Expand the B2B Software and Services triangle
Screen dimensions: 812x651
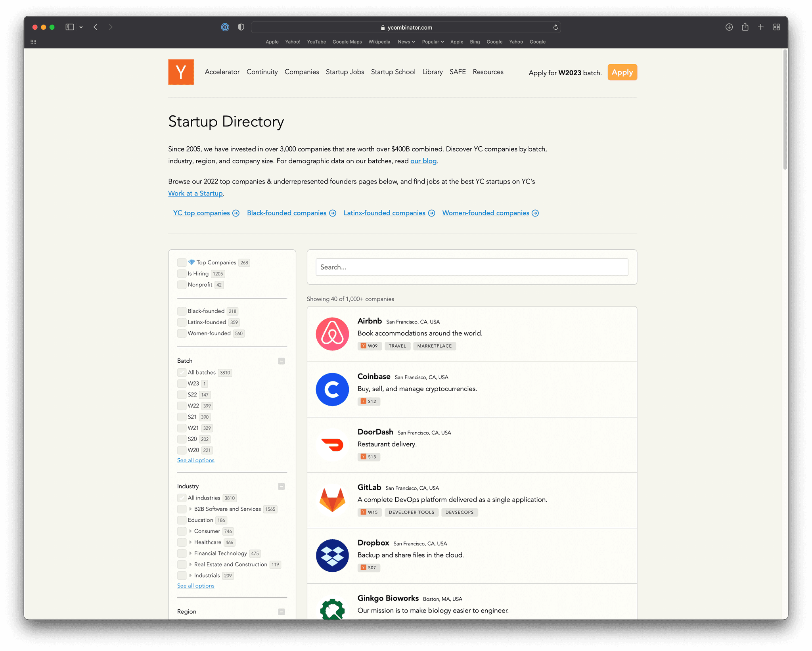click(190, 509)
